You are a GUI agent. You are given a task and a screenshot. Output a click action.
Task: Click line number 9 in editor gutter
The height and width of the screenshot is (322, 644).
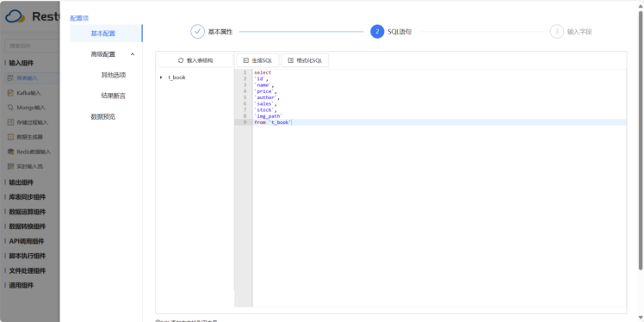tap(245, 122)
